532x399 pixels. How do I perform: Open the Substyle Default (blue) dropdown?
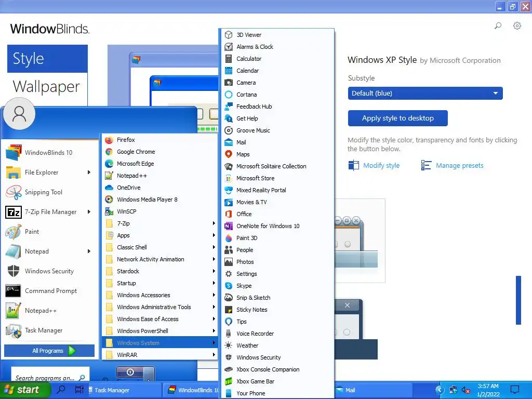(425, 94)
